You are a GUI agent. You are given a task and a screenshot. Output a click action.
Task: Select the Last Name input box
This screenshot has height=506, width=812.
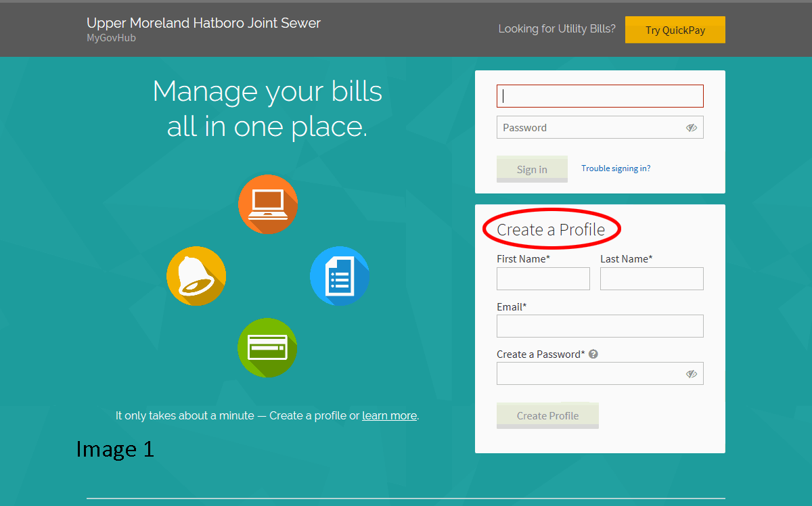pyautogui.click(x=651, y=279)
